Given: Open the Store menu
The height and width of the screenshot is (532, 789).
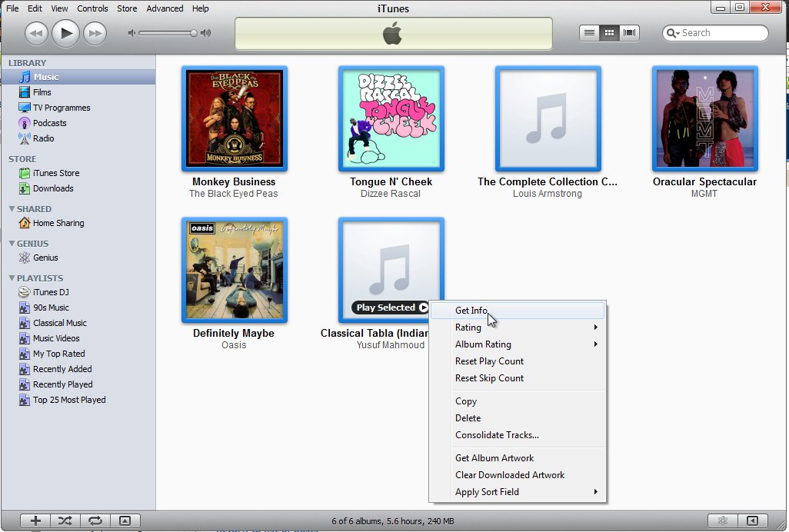Looking at the screenshot, I should click(127, 8).
